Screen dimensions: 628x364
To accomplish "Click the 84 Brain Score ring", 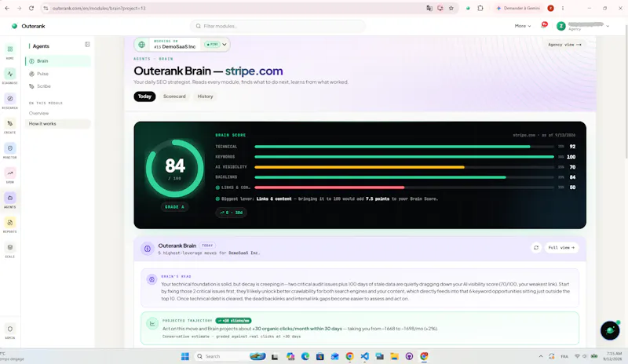I will coord(174,168).
